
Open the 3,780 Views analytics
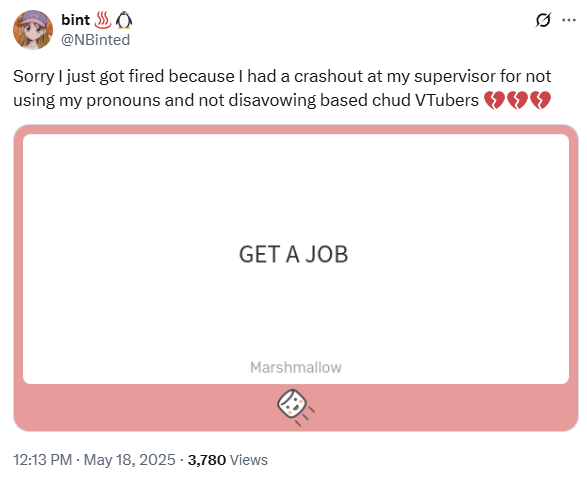[x=228, y=460]
